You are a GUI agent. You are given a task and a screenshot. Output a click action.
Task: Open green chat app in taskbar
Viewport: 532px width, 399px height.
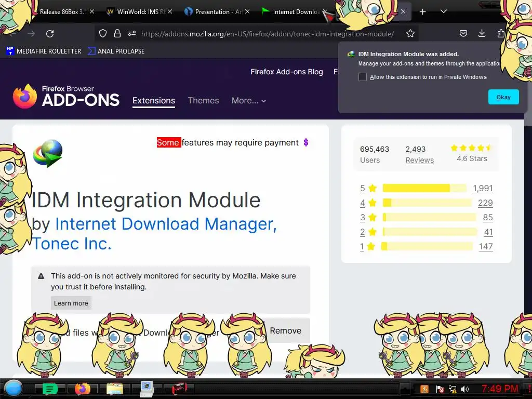(50, 389)
